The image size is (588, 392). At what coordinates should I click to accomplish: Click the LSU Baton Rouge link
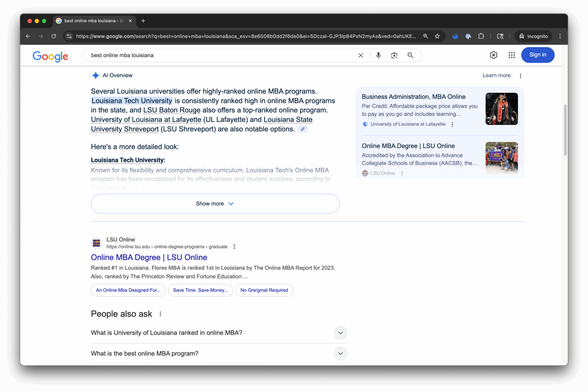click(172, 110)
